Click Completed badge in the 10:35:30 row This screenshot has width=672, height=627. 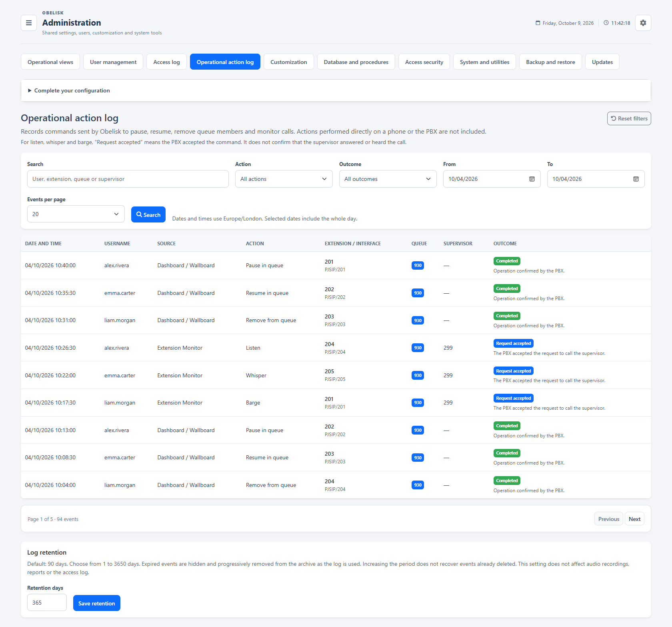(x=507, y=288)
